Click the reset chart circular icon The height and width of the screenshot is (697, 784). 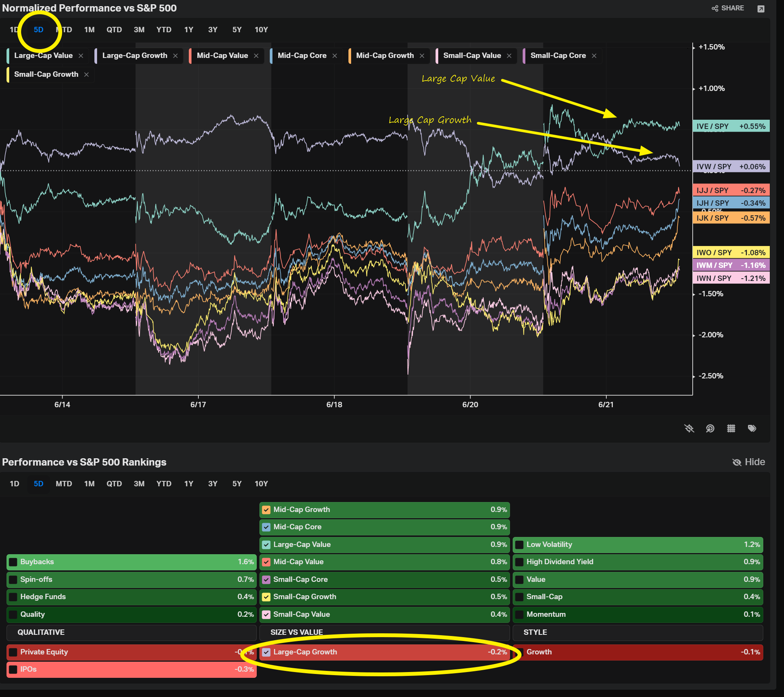point(710,428)
